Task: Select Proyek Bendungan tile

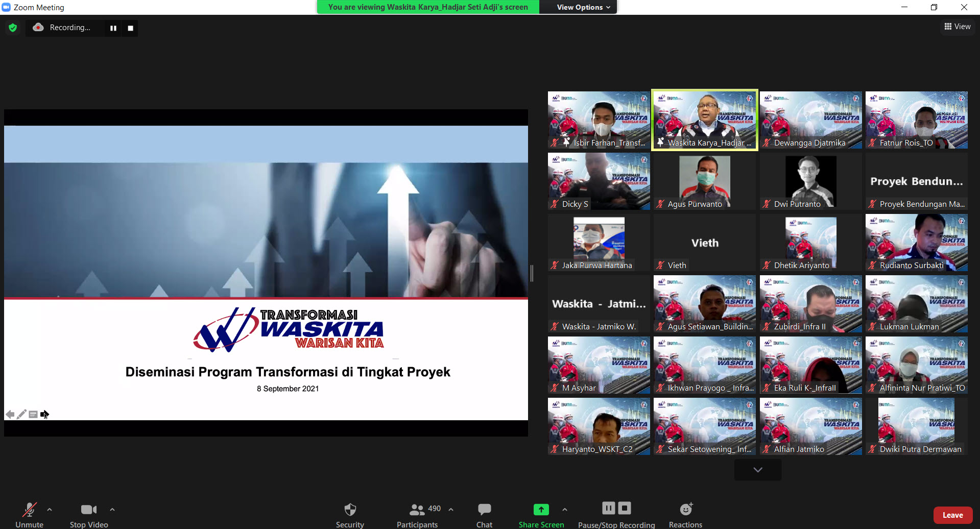Action: coord(917,181)
